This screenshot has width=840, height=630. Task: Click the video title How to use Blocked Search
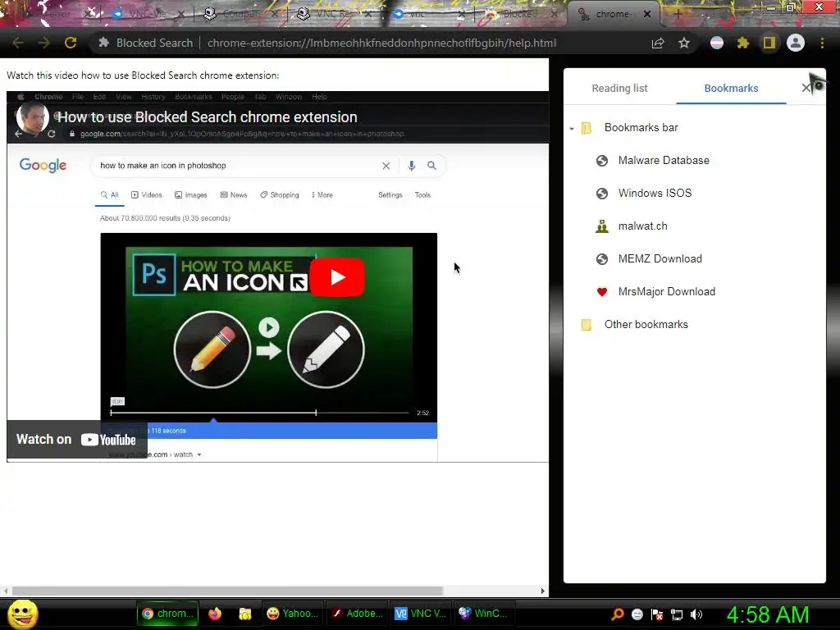point(208,116)
